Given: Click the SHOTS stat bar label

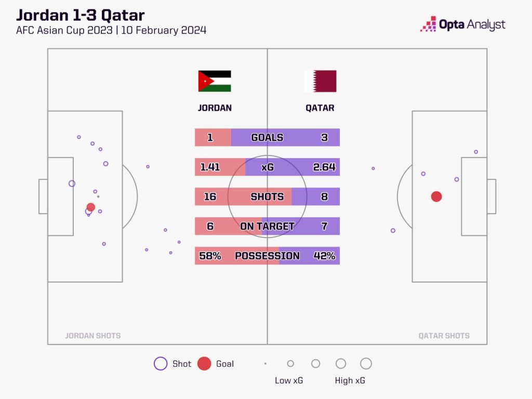Looking at the screenshot, I should pyautogui.click(x=267, y=196).
